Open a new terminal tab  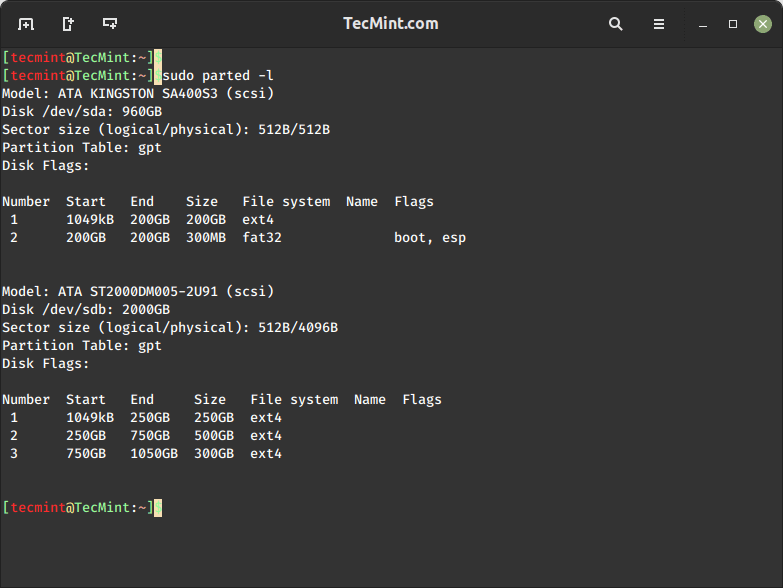click(x=26, y=24)
